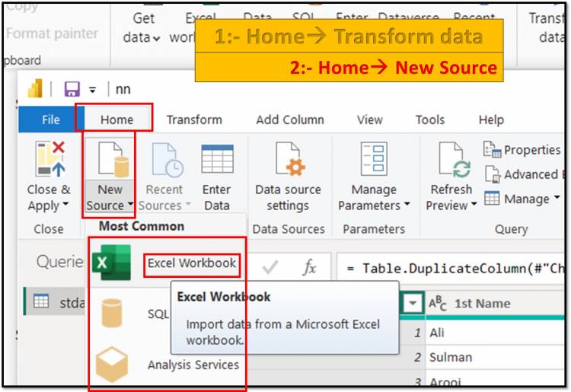Open the Add Column tab
Image resolution: width=571 pixels, height=392 pixels.
[x=290, y=120]
